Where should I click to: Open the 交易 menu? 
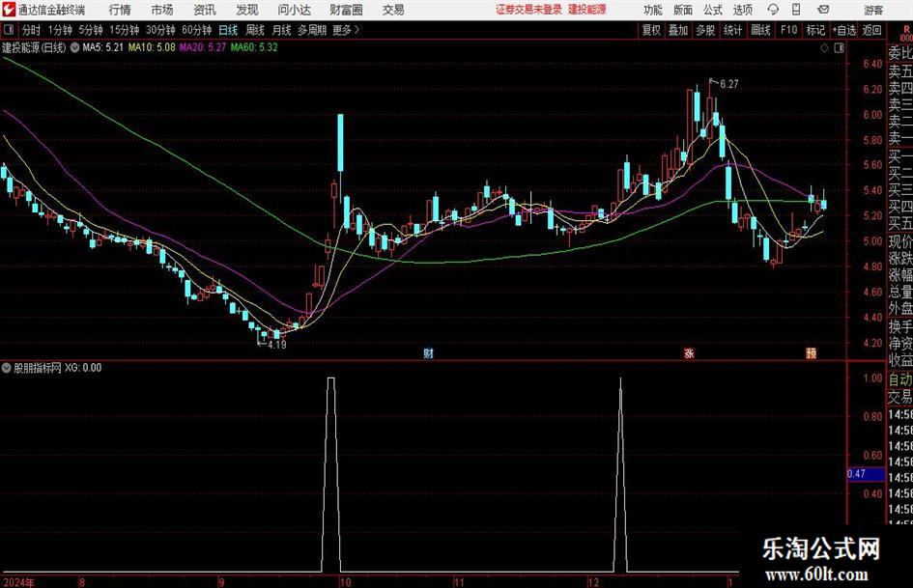pos(393,10)
